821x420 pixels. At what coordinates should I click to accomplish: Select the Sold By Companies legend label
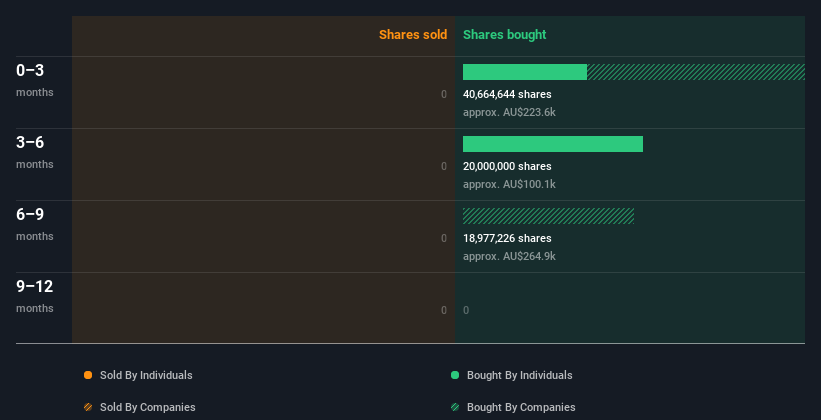(x=148, y=407)
